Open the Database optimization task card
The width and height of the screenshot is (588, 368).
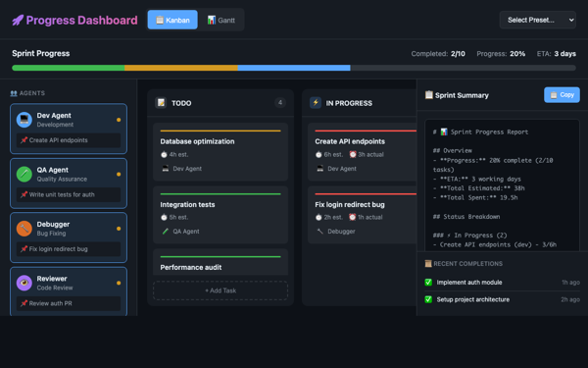coord(220,152)
